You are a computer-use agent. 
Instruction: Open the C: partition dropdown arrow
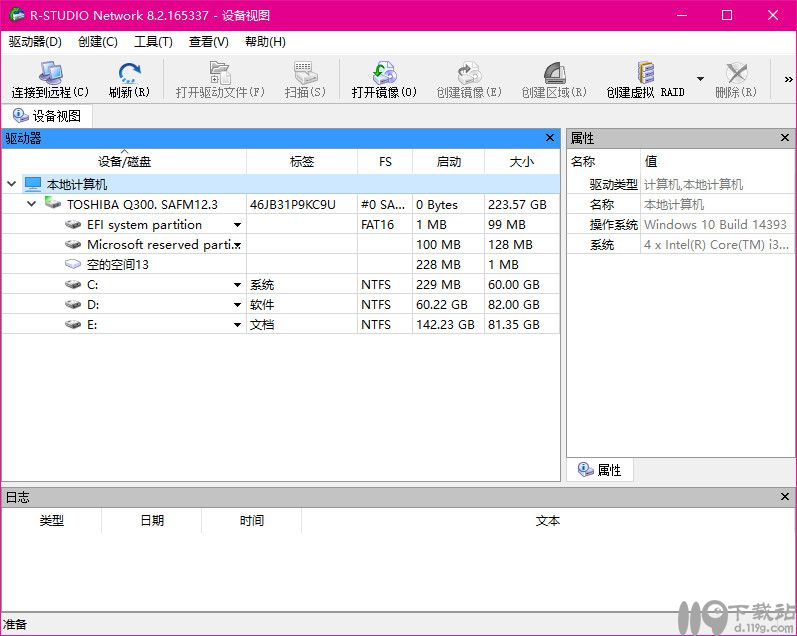pos(237,285)
